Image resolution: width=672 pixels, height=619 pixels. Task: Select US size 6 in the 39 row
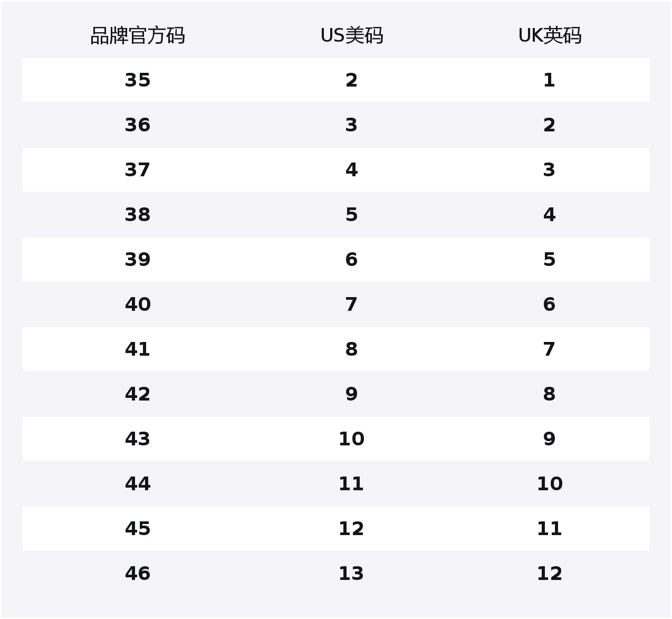(x=351, y=260)
